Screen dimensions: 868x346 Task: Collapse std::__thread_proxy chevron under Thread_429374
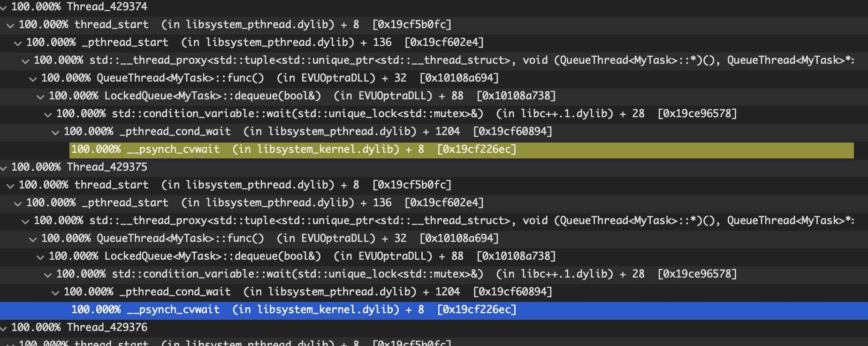pos(25,61)
